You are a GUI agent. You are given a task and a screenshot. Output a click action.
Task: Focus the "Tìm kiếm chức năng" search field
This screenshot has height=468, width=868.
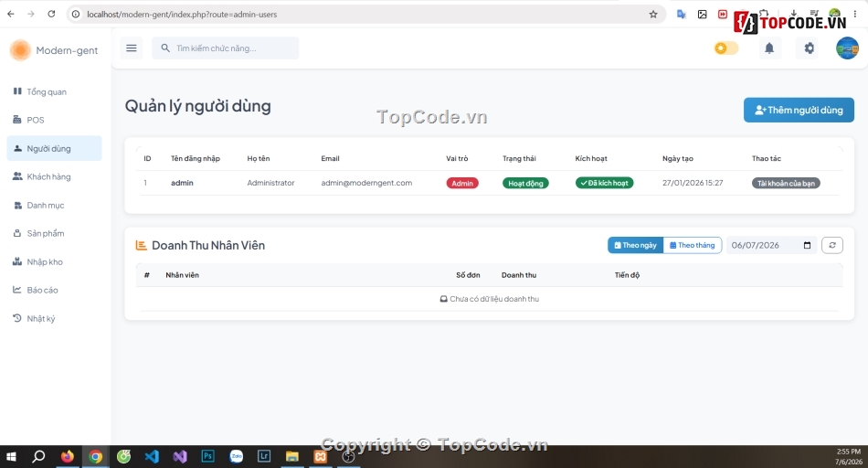click(x=226, y=48)
